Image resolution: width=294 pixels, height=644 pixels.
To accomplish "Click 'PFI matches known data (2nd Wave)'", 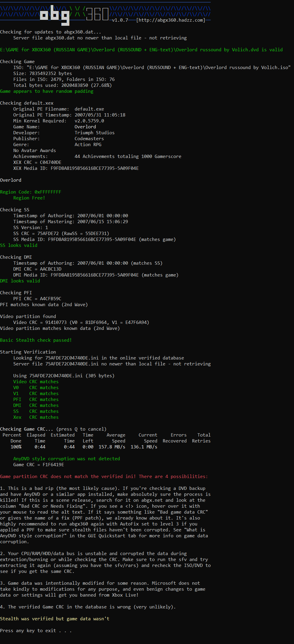I will point(44,305).
